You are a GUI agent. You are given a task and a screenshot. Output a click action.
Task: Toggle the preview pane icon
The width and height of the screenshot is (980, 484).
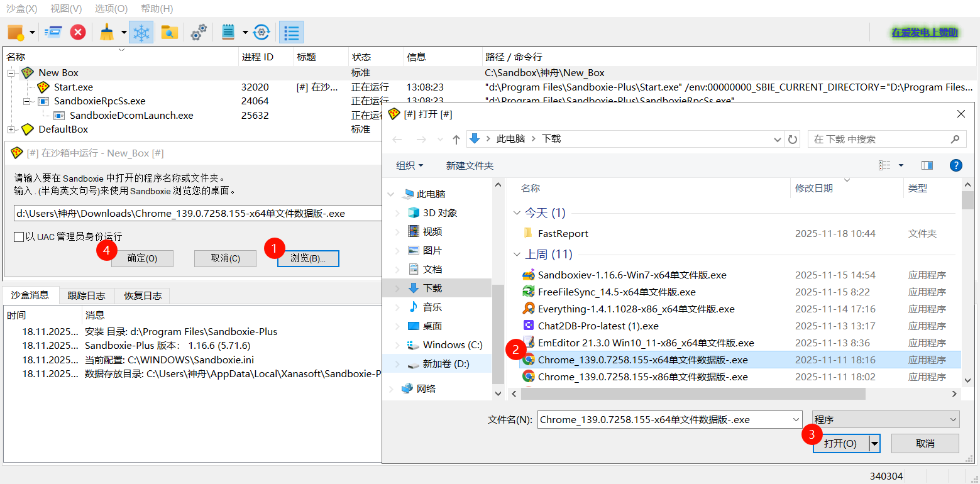click(x=927, y=165)
